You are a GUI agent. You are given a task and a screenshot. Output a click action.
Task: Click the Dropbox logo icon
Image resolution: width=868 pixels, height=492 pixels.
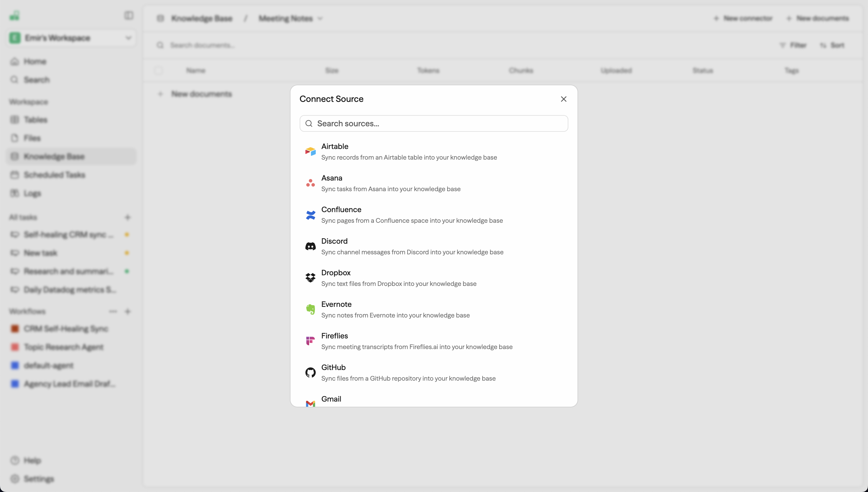click(310, 278)
